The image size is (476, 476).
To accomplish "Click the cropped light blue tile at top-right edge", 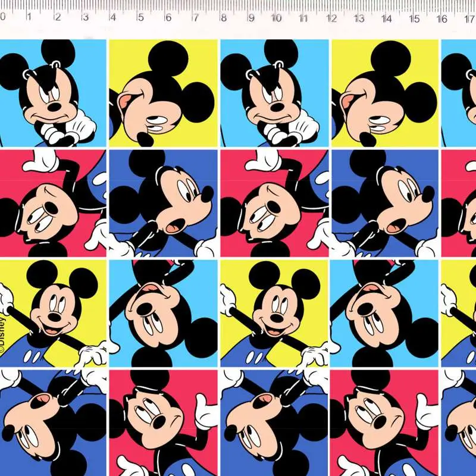I will [x=459, y=93].
